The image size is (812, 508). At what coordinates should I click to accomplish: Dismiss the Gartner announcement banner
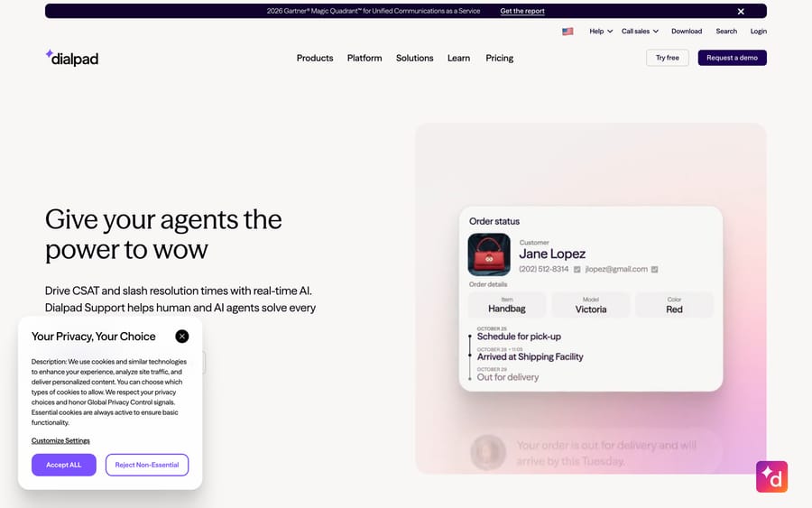click(741, 11)
